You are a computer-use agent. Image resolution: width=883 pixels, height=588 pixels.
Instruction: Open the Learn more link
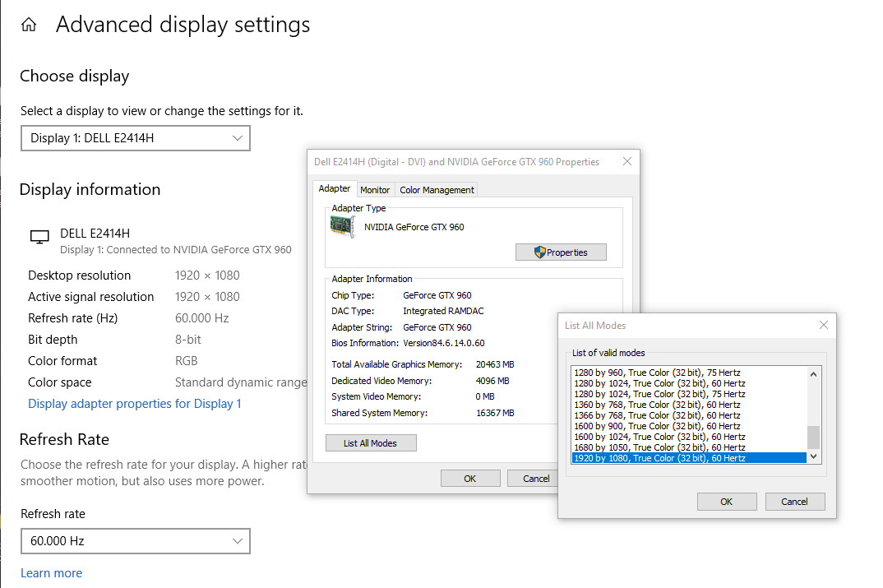51,573
